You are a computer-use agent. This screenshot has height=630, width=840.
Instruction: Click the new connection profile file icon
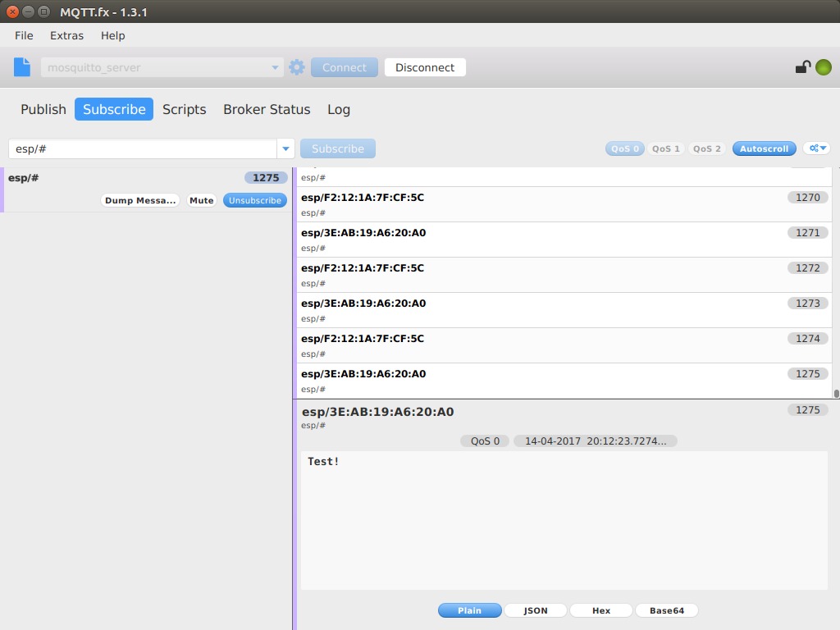click(22, 67)
